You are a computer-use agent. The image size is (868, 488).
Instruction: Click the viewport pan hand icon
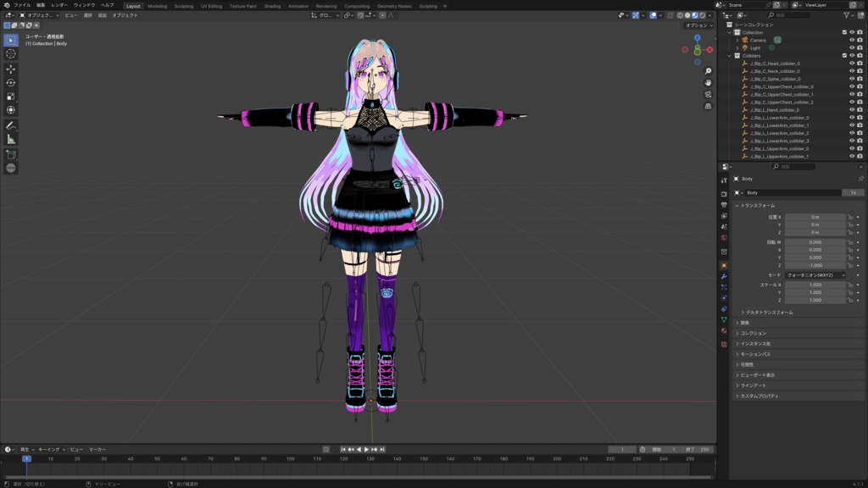click(x=708, y=83)
